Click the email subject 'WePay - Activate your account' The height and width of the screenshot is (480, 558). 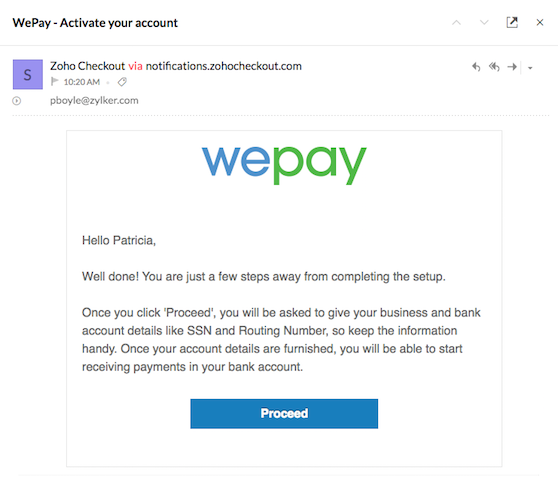click(95, 23)
